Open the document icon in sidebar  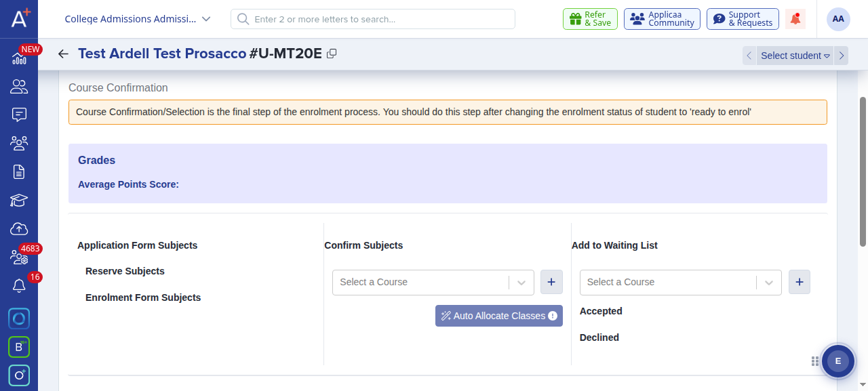pos(19,172)
